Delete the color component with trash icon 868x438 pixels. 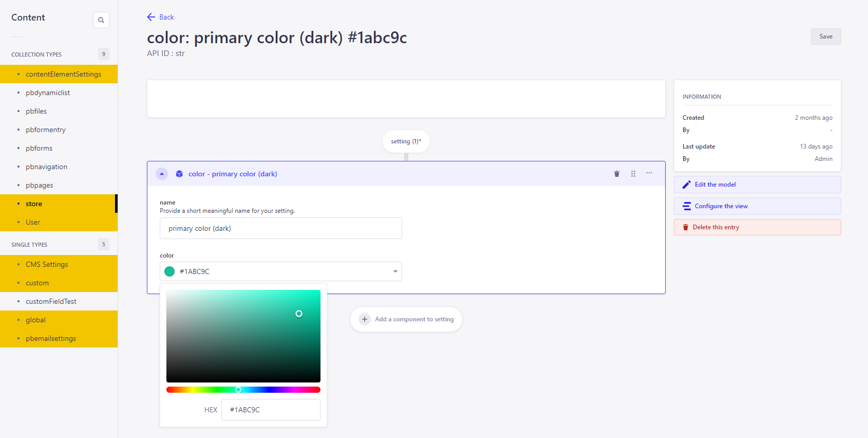point(617,174)
